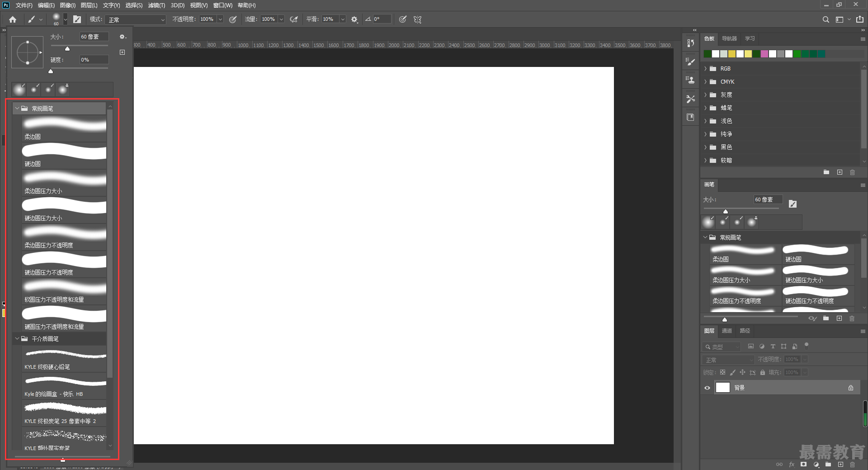This screenshot has width=868, height=470.
Task: Open opacity 100% dropdown arrow in options bar
Action: [x=220, y=19]
